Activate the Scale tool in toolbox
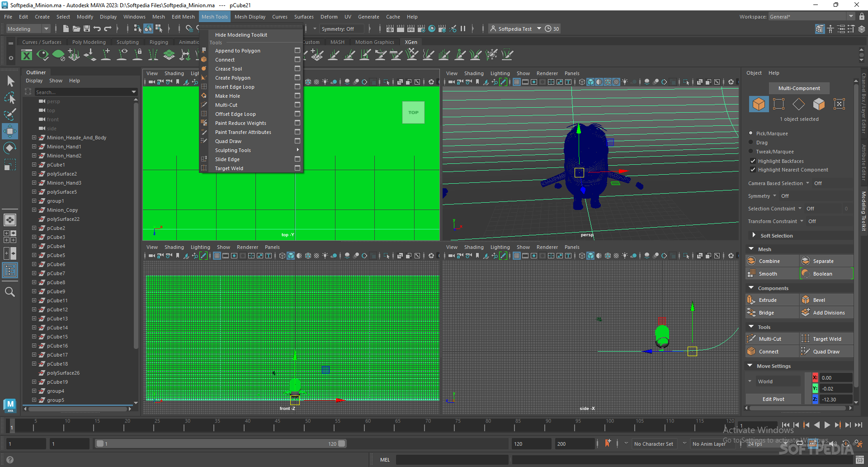 click(10, 165)
